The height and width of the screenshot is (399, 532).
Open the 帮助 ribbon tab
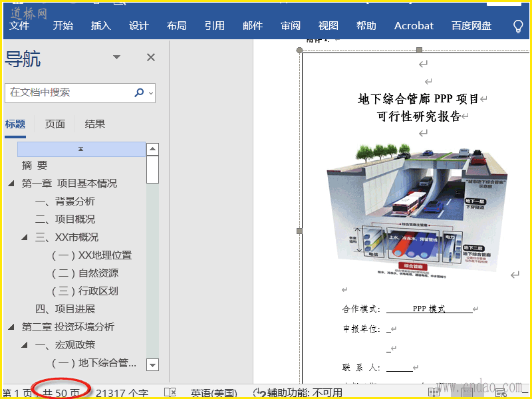pyautogui.click(x=366, y=26)
